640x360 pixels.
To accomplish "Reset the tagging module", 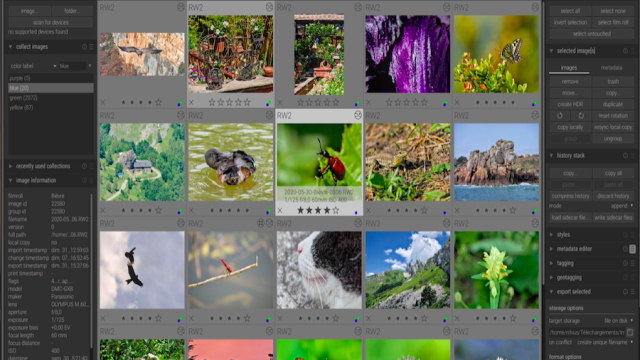I will point(625,264).
